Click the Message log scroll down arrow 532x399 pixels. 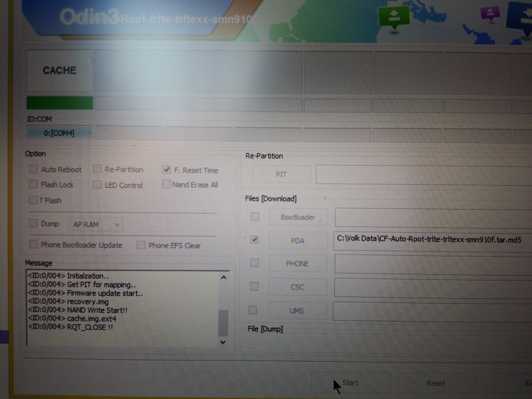click(x=223, y=342)
